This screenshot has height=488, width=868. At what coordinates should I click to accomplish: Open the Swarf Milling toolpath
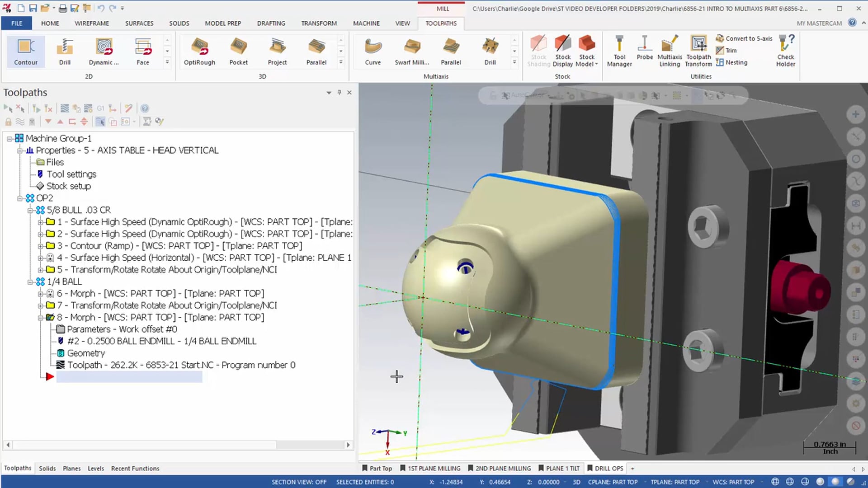[x=412, y=52]
